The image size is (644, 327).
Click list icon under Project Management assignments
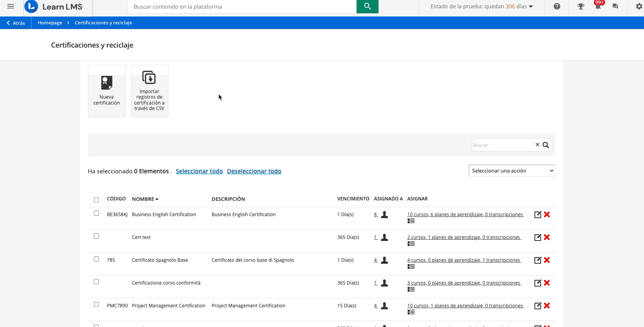[x=411, y=312]
